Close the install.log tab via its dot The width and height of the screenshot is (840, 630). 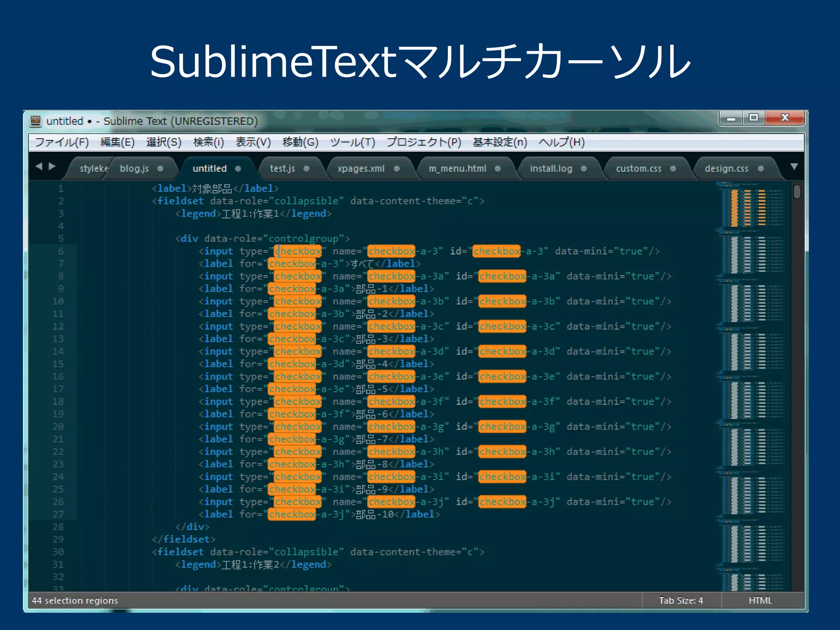[x=584, y=169]
